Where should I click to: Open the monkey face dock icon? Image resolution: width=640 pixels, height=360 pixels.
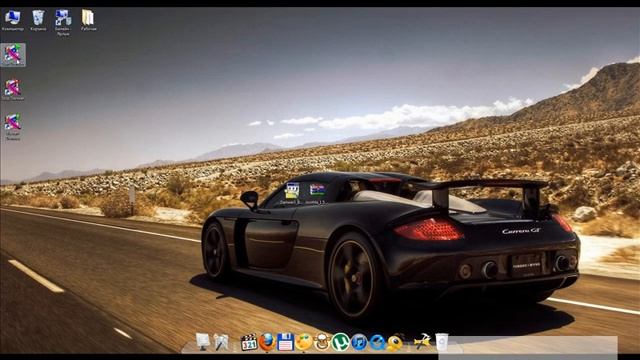322,342
